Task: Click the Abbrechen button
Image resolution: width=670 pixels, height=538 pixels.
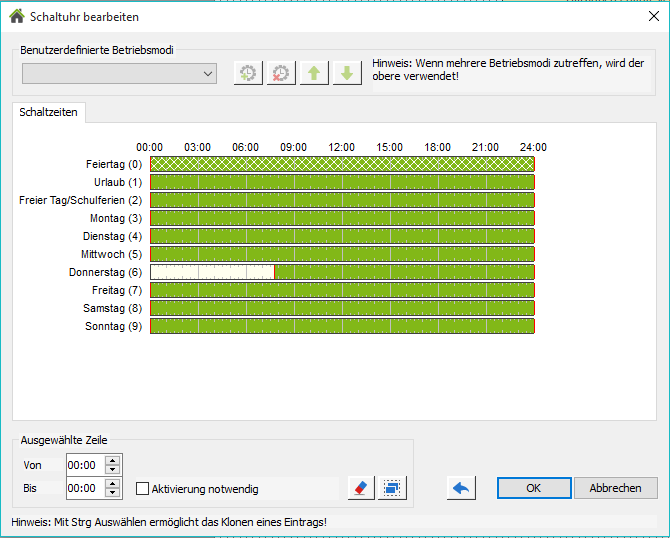Action: 615,488
